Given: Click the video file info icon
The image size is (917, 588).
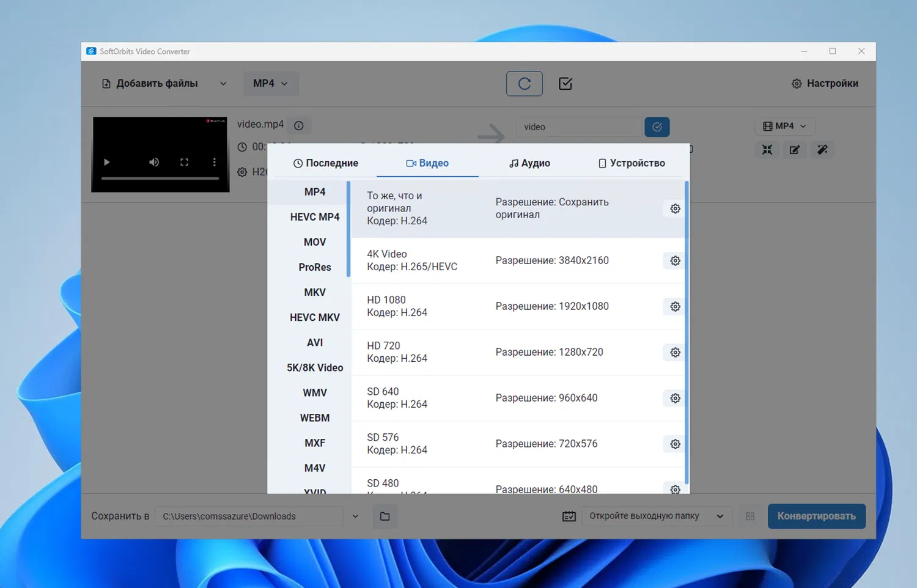Looking at the screenshot, I should pos(299,126).
